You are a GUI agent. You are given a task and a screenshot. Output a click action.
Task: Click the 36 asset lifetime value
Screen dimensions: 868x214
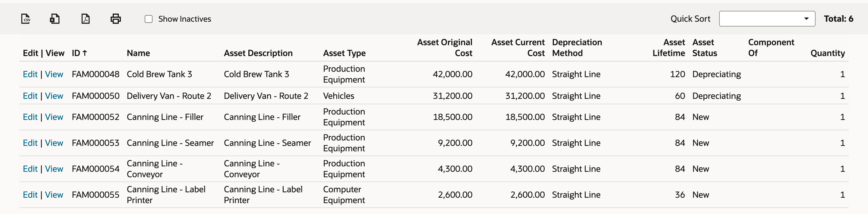[680, 195]
